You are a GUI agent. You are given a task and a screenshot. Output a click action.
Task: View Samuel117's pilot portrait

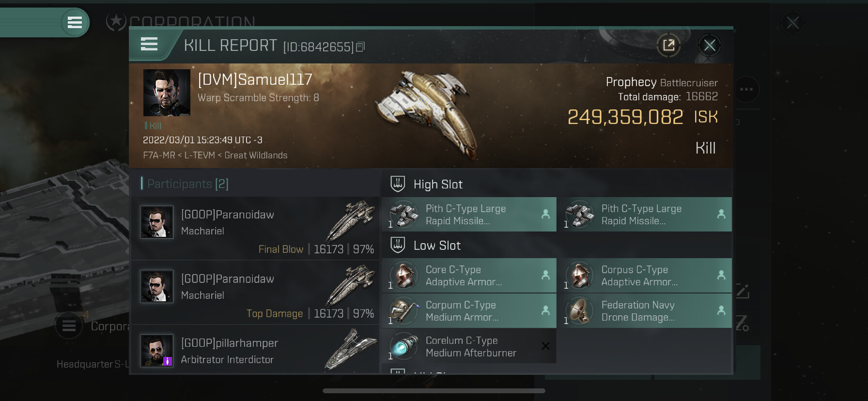[167, 93]
